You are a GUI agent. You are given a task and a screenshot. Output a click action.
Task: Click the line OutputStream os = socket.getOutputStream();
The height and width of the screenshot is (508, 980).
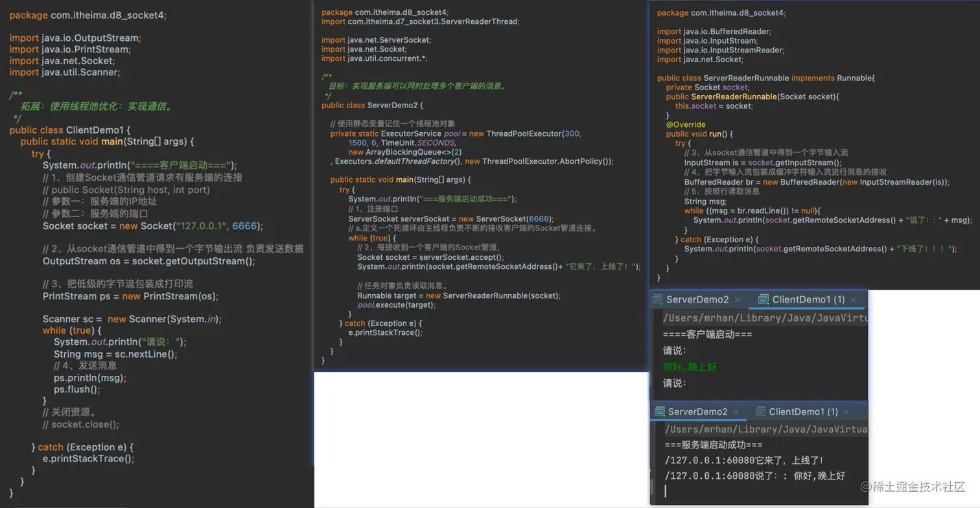[x=149, y=261]
